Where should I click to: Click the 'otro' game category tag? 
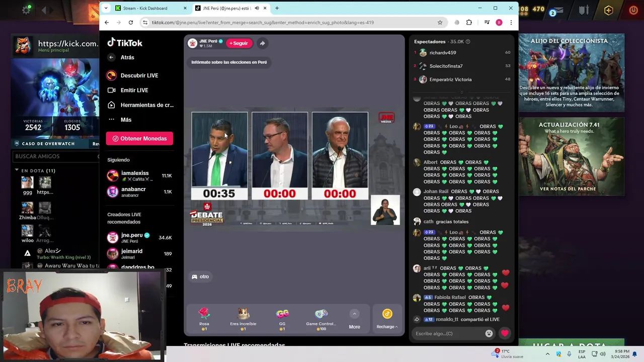[200, 277]
